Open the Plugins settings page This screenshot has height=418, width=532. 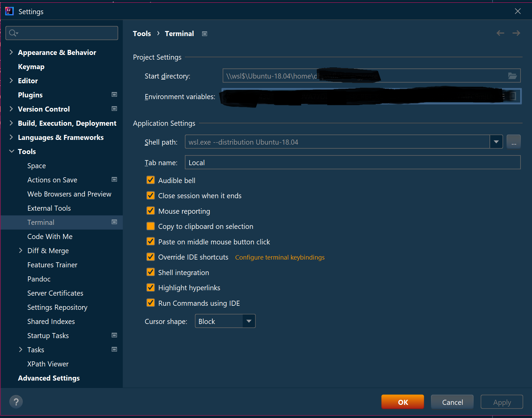[x=30, y=95]
